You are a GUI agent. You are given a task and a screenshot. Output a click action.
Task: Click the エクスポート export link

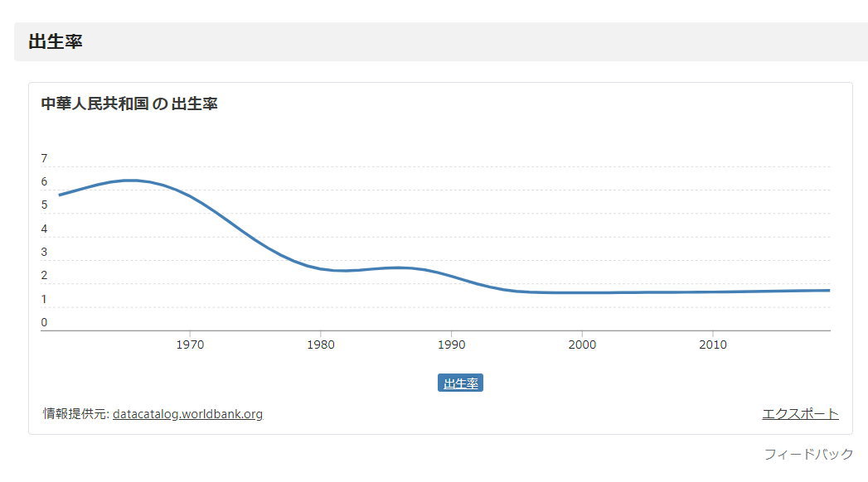point(800,414)
